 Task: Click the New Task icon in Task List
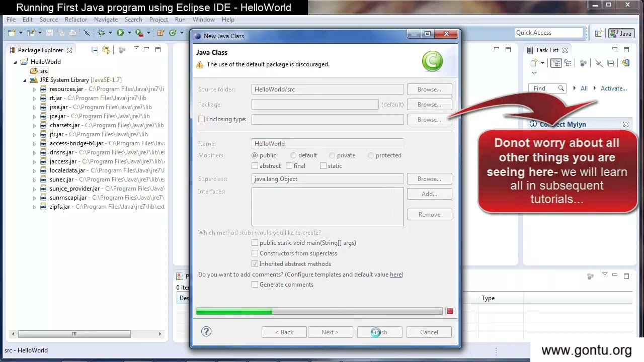coord(534,63)
